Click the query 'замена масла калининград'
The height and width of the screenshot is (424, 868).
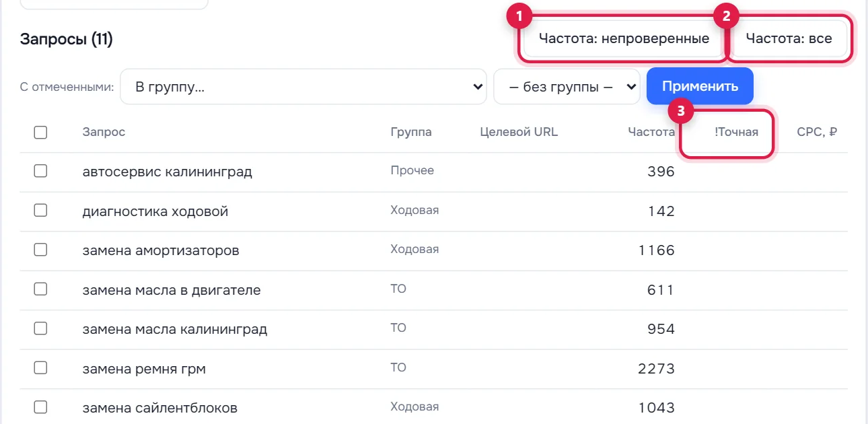175,329
